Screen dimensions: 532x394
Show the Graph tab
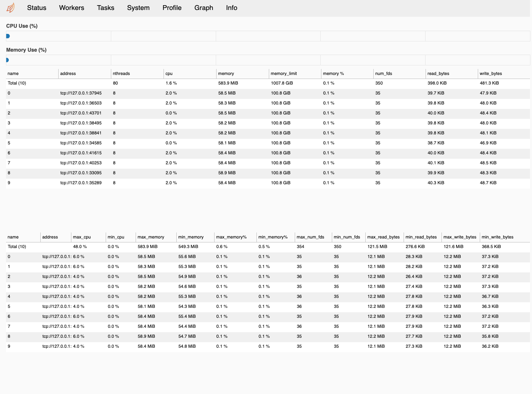pos(204,8)
